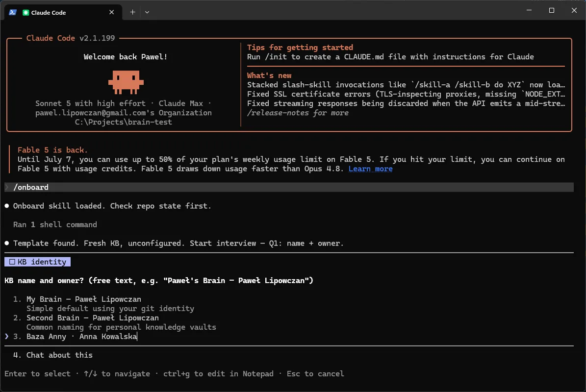The image size is (586, 392).
Task: Choose Chat about this option
Action: (x=59, y=355)
